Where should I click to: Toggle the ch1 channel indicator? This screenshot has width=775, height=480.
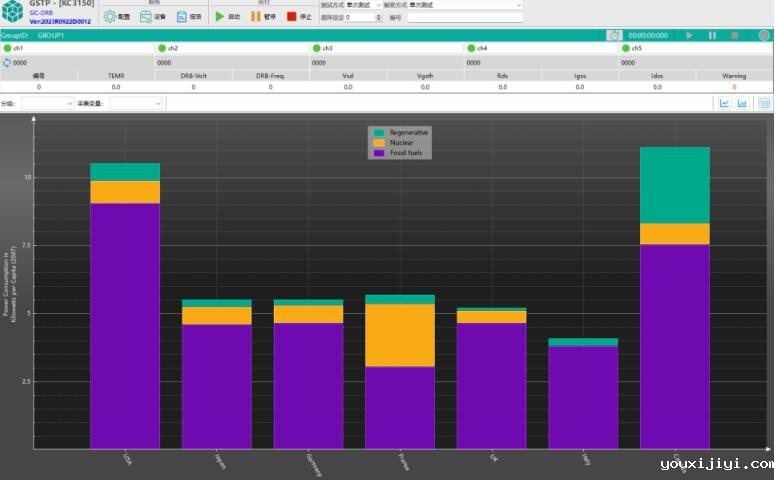[x=7, y=48]
